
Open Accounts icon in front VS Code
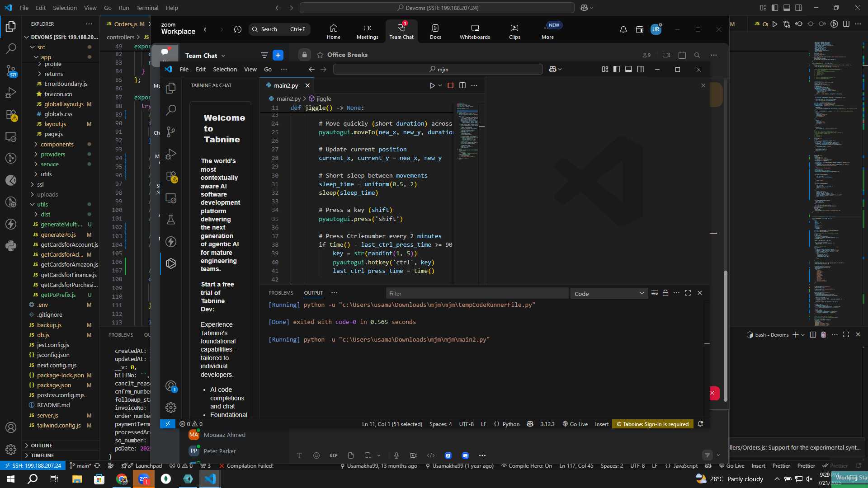(x=171, y=386)
